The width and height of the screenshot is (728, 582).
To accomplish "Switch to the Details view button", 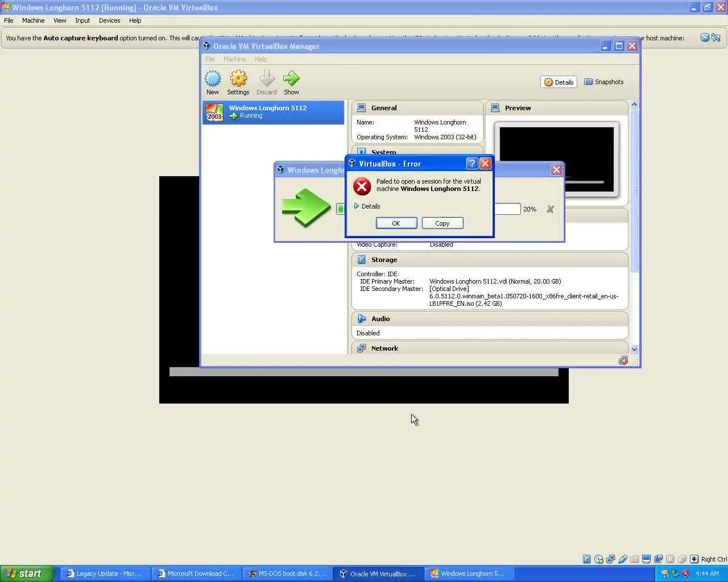I will click(559, 82).
